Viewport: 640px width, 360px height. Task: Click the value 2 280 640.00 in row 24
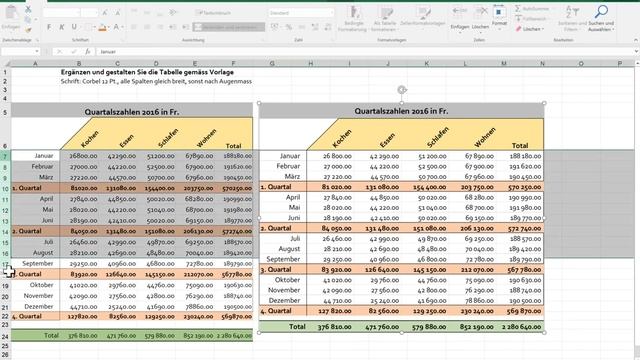click(233, 336)
